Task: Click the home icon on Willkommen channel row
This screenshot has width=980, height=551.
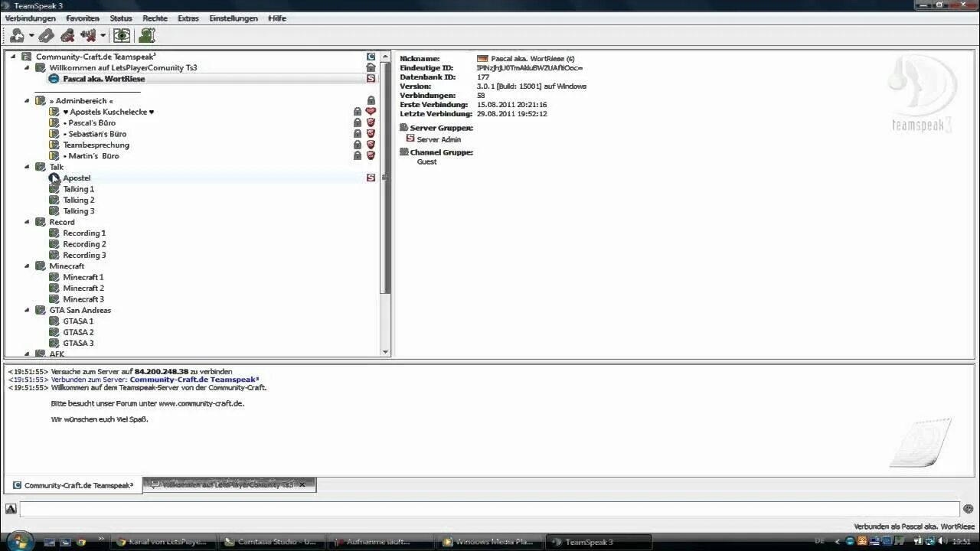Action: point(371,67)
